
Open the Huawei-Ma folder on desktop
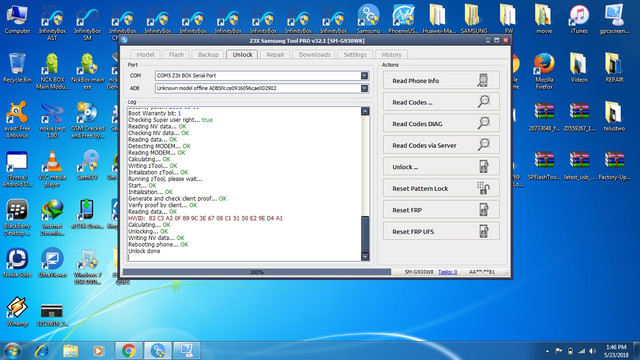tap(439, 20)
